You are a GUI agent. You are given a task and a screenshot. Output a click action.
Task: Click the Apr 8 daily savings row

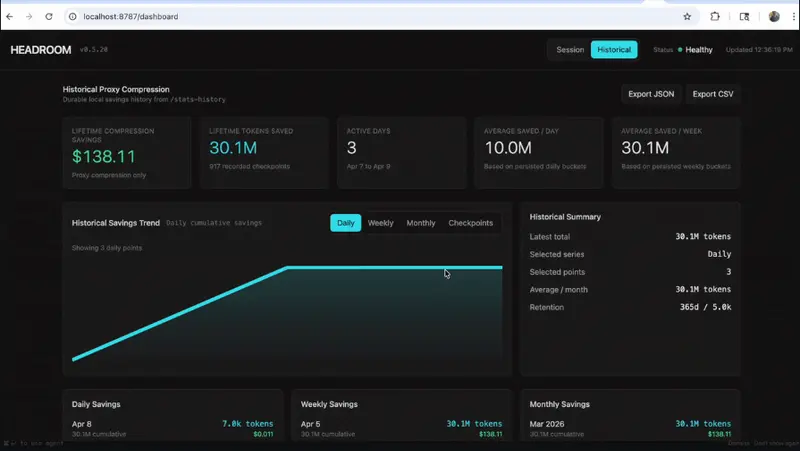[172, 429]
